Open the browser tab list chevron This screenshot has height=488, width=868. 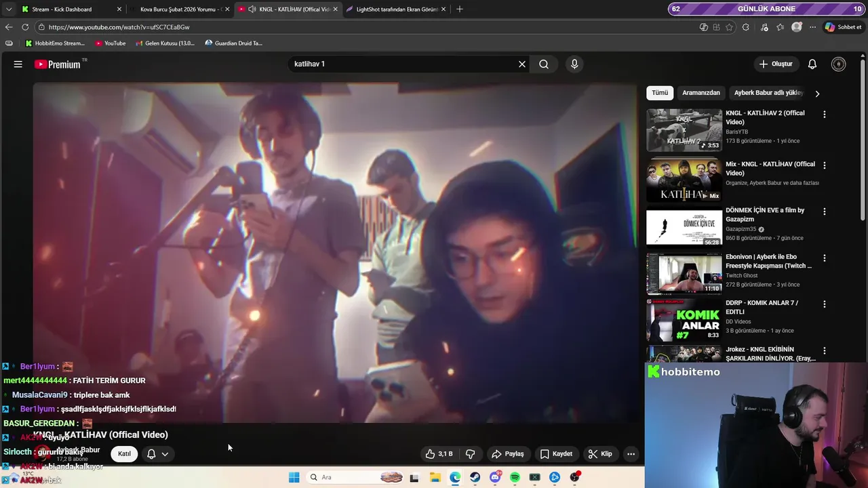tap(9, 9)
